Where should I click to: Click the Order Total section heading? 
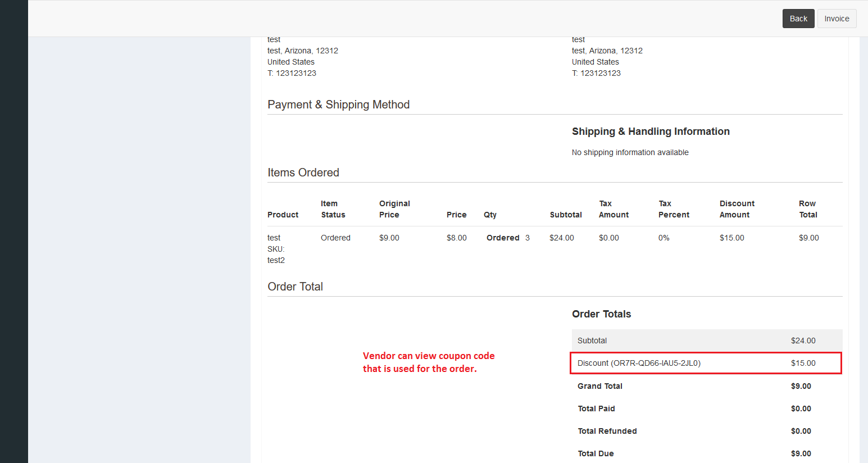295,287
